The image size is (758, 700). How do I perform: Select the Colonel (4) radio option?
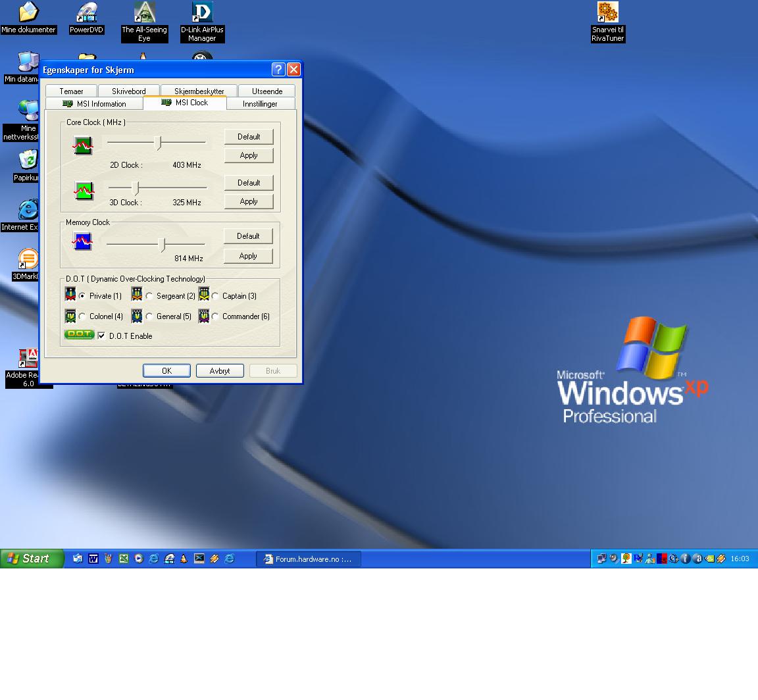tap(82, 316)
